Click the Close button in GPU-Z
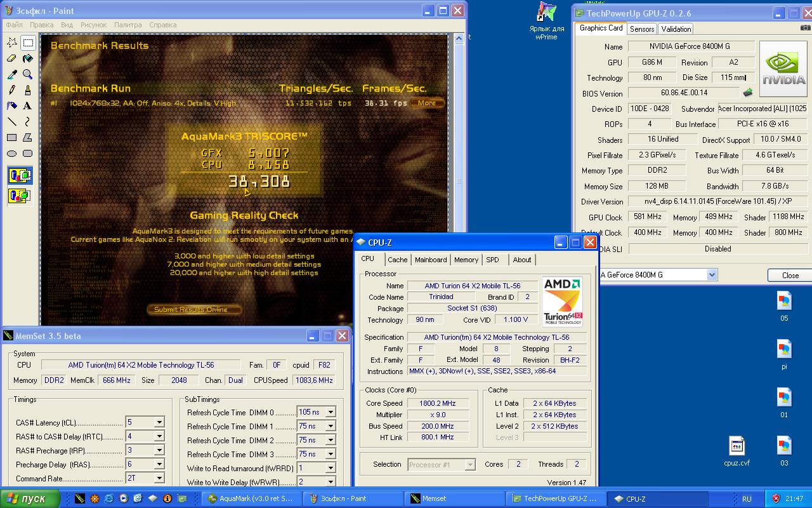 [790, 275]
